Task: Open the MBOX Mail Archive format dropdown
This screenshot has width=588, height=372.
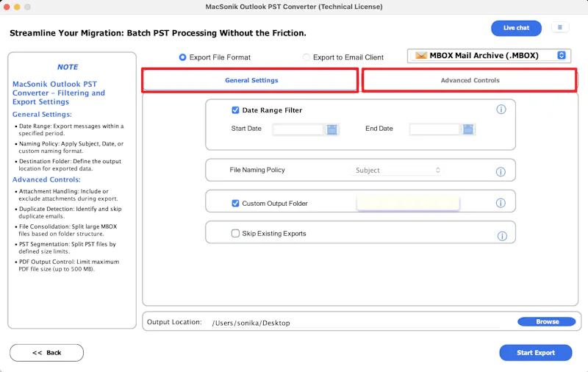Action: click(489, 56)
